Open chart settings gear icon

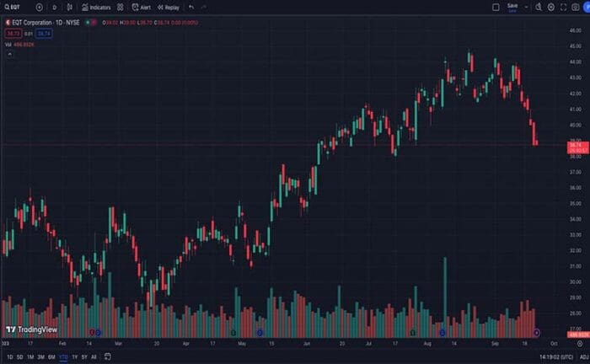[x=551, y=7]
